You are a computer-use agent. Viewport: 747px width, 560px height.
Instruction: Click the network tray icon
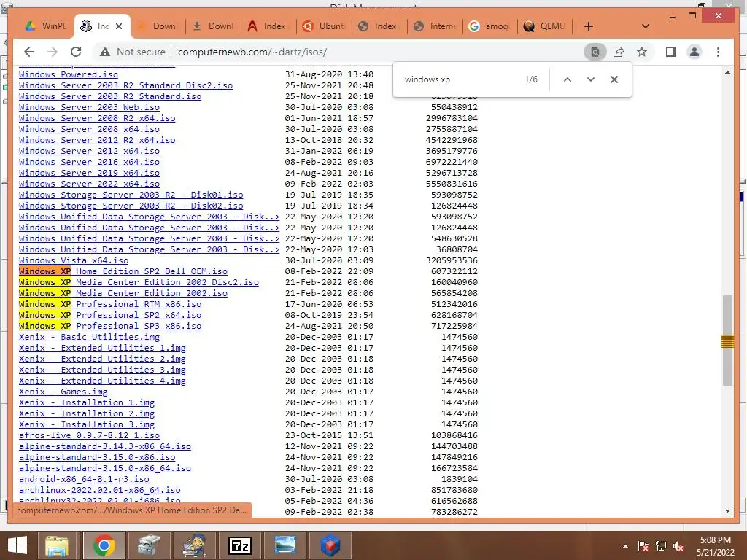coord(661,546)
